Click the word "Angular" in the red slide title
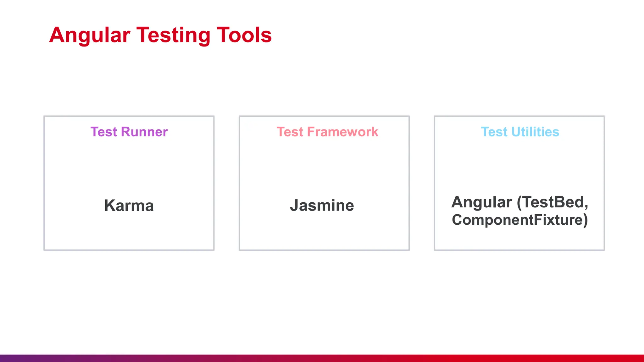644x362 pixels. click(x=90, y=36)
